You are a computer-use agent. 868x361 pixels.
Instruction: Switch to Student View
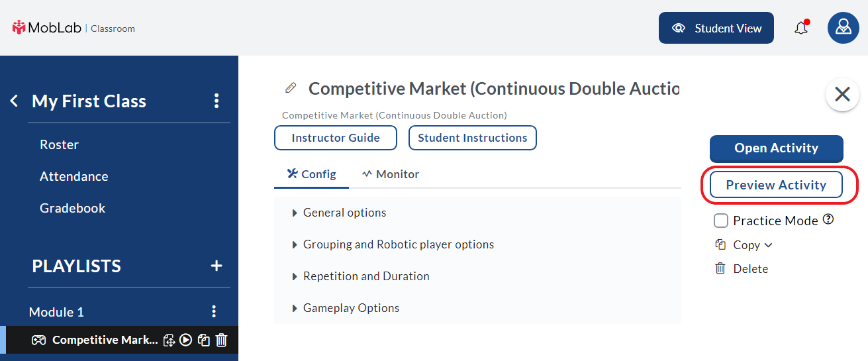coord(716,28)
